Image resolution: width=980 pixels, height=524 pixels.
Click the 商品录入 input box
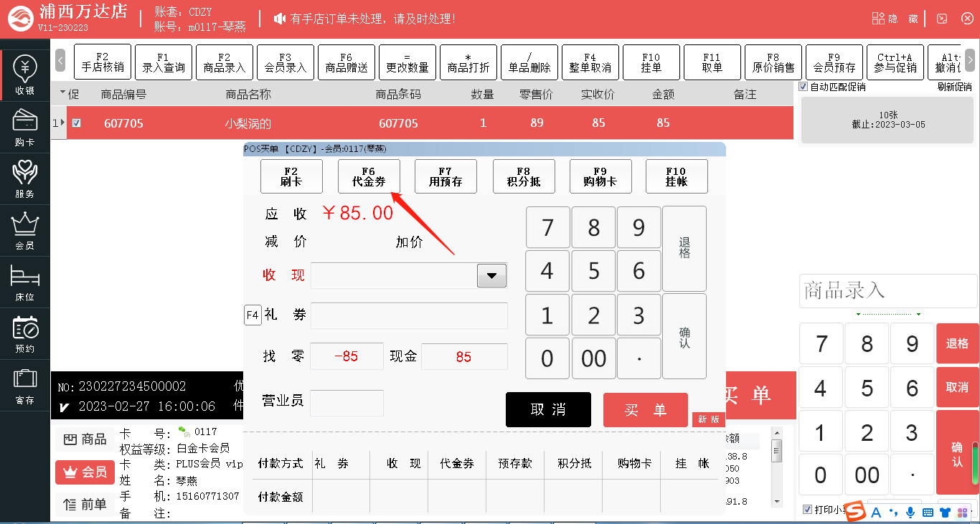coord(888,291)
